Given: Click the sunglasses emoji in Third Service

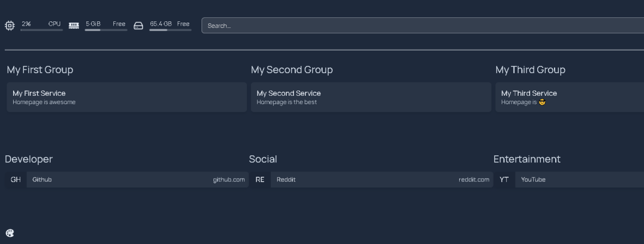Looking at the screenshot, I should tap(541, 102).
